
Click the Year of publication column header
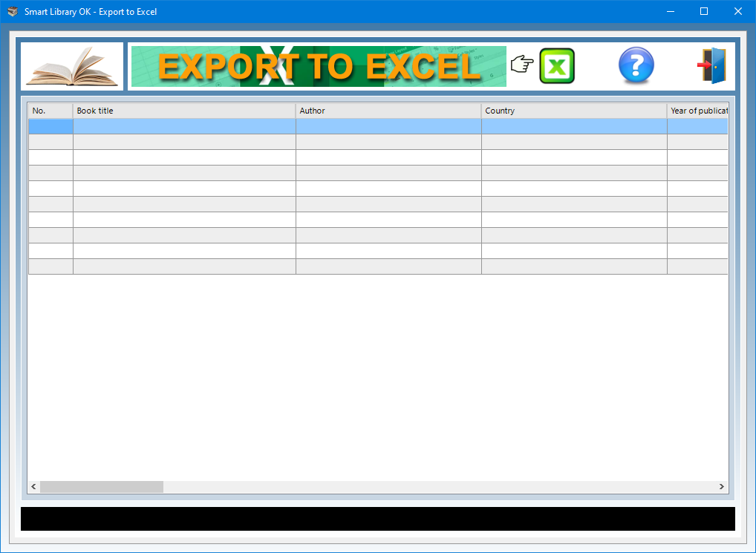697,111
